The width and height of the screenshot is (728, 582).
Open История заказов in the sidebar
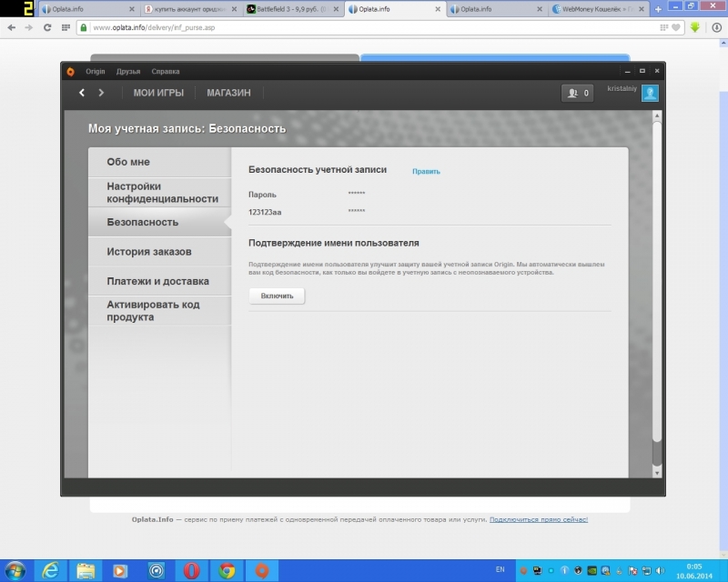point(160,252)
